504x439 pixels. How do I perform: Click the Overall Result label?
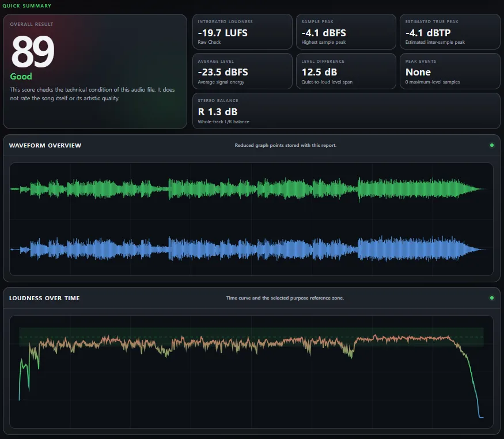(32, 24)
